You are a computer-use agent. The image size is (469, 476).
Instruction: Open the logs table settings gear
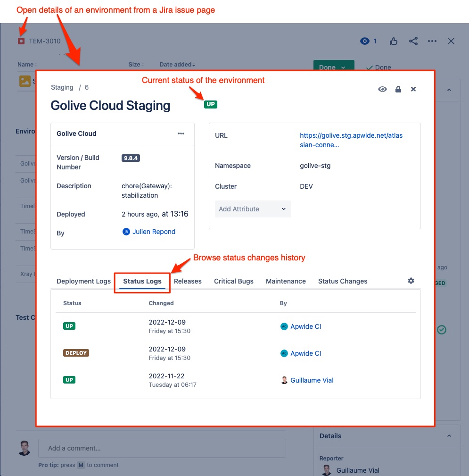point(411,281)
